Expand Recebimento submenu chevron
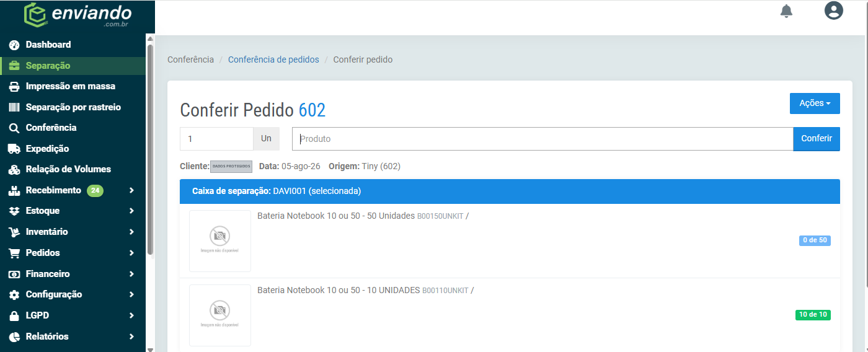 (131, 190)
